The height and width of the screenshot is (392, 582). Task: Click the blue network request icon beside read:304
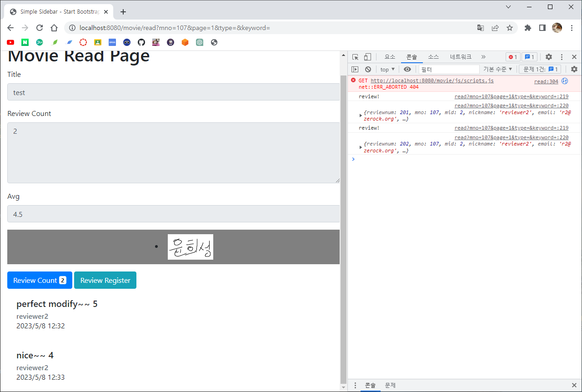pos(565,81)
